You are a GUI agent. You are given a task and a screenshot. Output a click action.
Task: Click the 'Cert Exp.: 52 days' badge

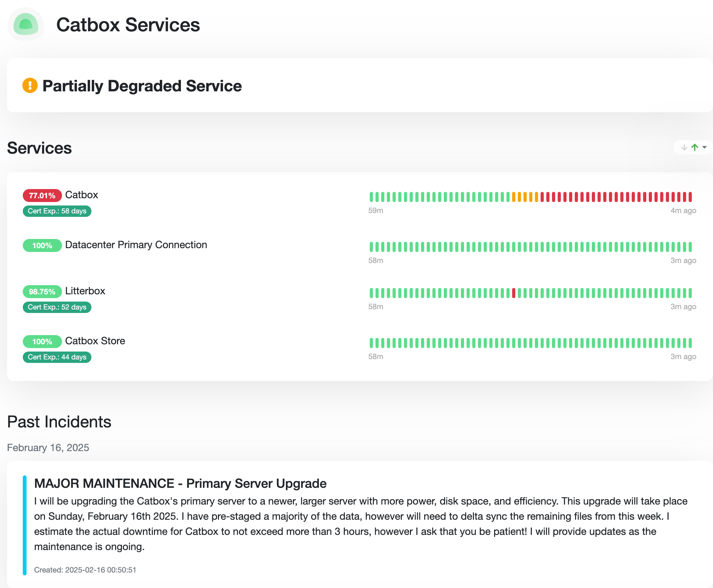(57, 307)
